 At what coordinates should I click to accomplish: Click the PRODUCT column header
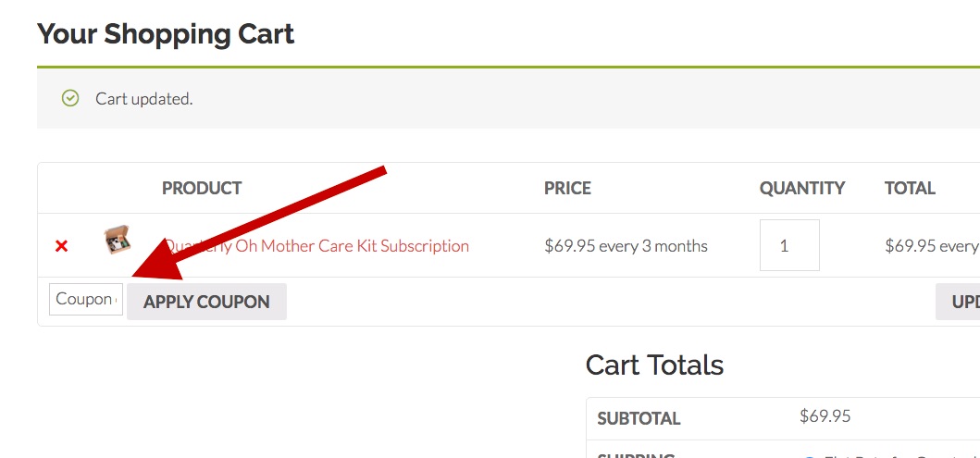click(x=202, y=188)
